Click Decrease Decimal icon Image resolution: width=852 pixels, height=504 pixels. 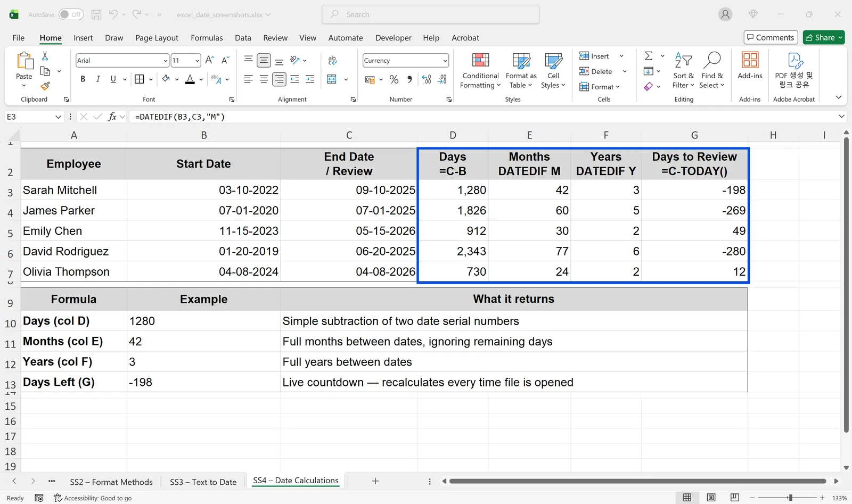click(x=442, y=79)
